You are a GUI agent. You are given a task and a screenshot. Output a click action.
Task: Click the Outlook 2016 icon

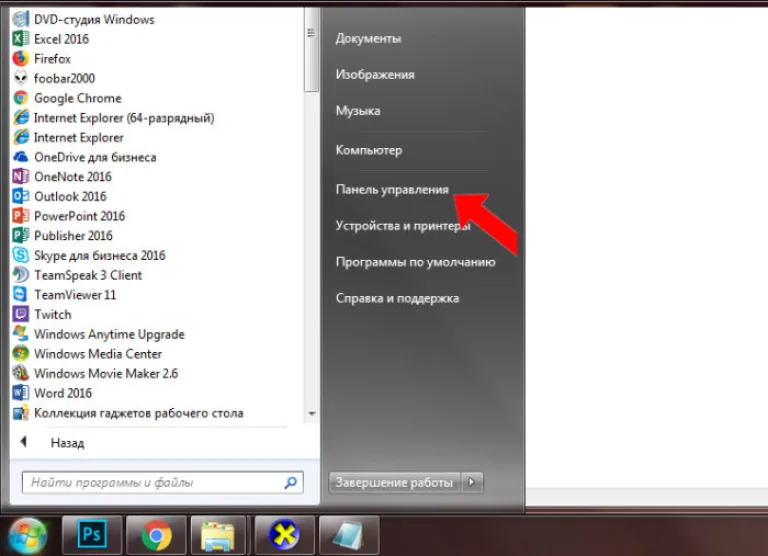coord(21,196)
